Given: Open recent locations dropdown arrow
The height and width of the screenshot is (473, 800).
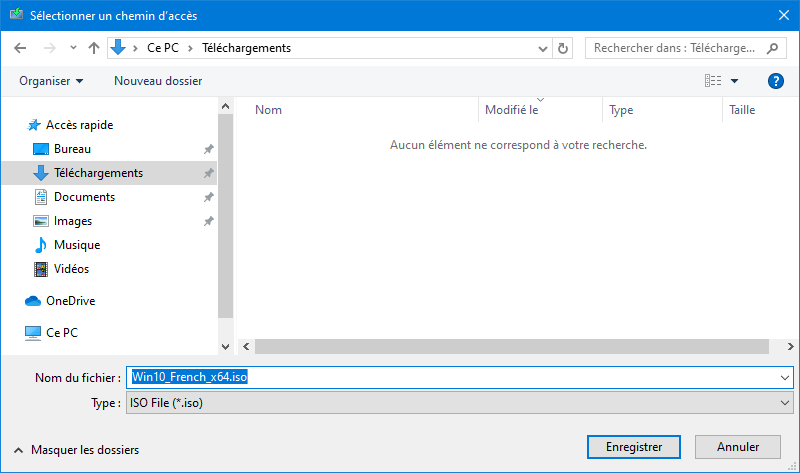Looking at the screenshot, I should (x=73, y=48).
